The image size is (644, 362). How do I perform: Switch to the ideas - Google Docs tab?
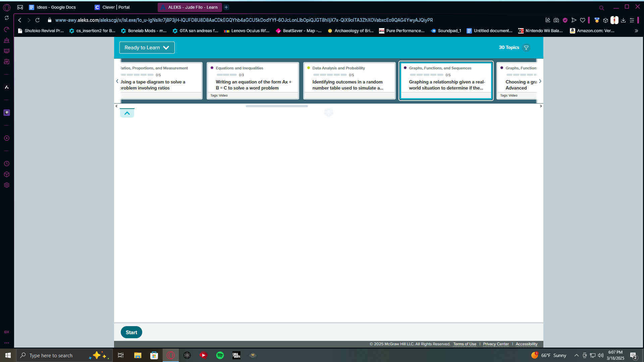pos(56,7)
